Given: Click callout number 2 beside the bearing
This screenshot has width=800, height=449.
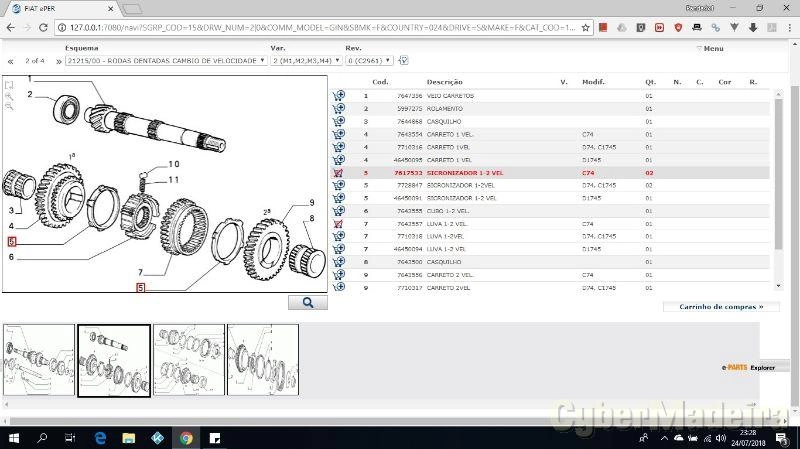Looking at the screenshot, I should tap(30, 94).
